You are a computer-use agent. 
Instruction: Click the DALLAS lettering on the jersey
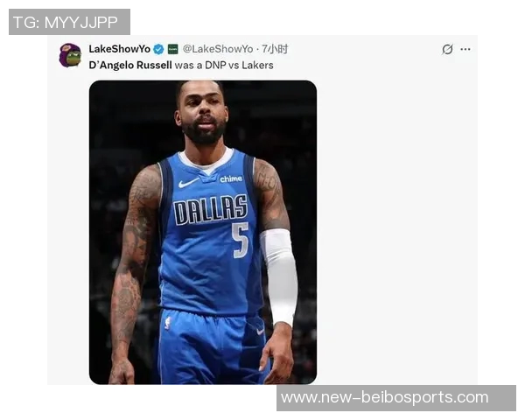coord(211,208)
